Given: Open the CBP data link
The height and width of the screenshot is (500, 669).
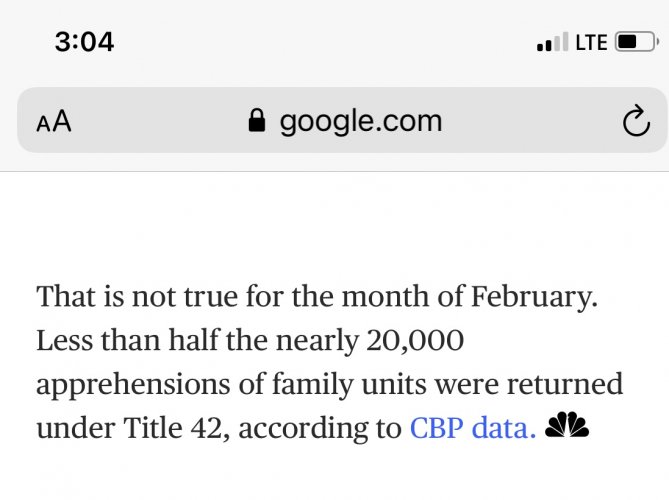Looking at the screenshot, I should pos(473,427).
